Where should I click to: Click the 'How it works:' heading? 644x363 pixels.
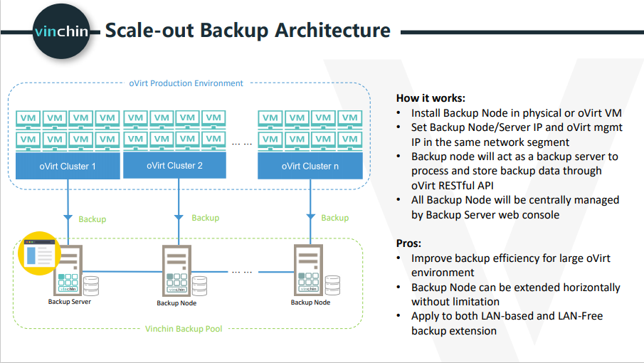(x=431, y=98)
